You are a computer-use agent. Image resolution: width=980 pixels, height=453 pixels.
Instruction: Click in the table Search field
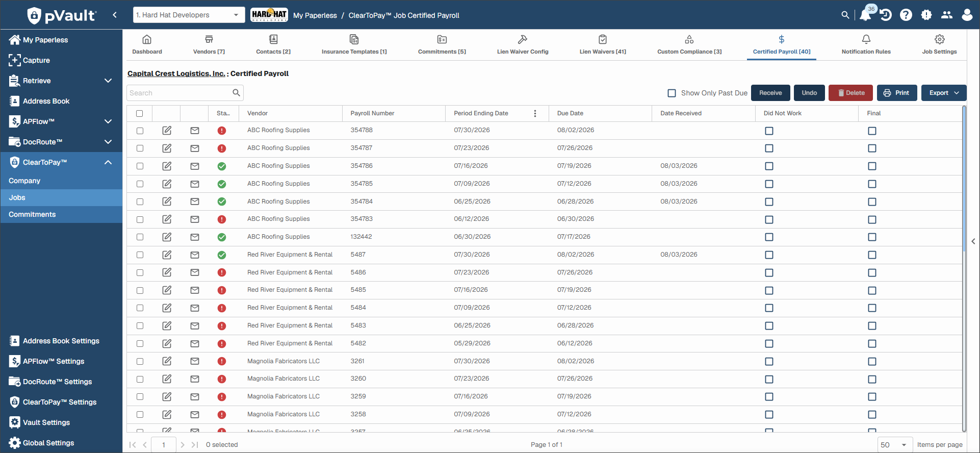click(178, 93)
